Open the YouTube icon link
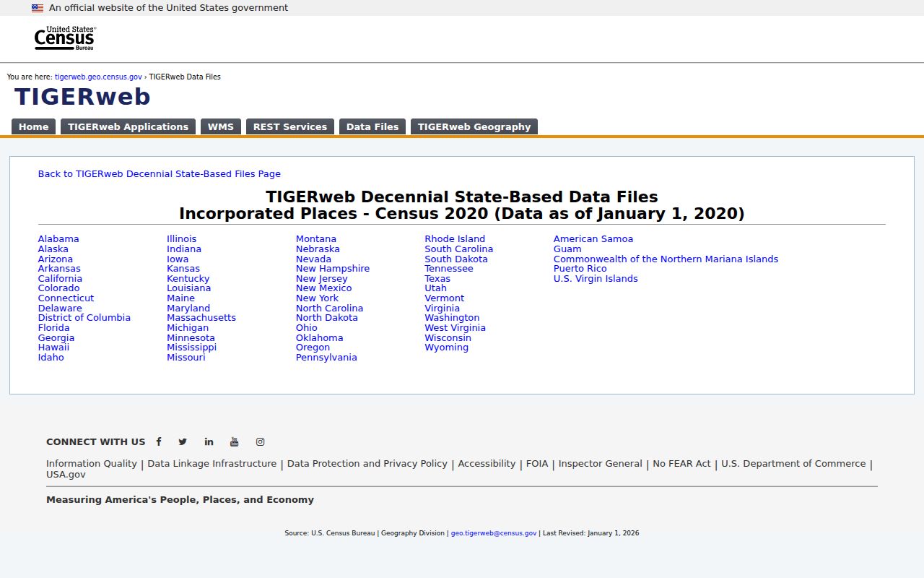The height and width of the screenshot is (578, 924). [235, 442]
